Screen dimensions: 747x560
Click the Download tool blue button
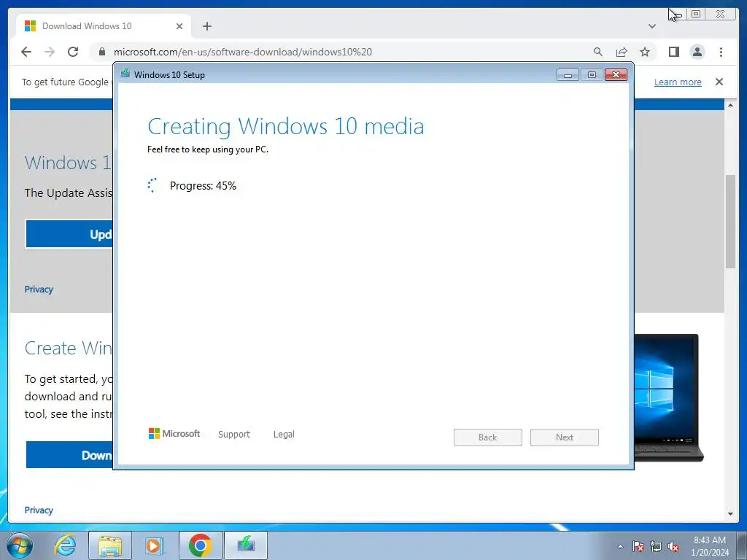pyautogui.click(x=69, y=455)
